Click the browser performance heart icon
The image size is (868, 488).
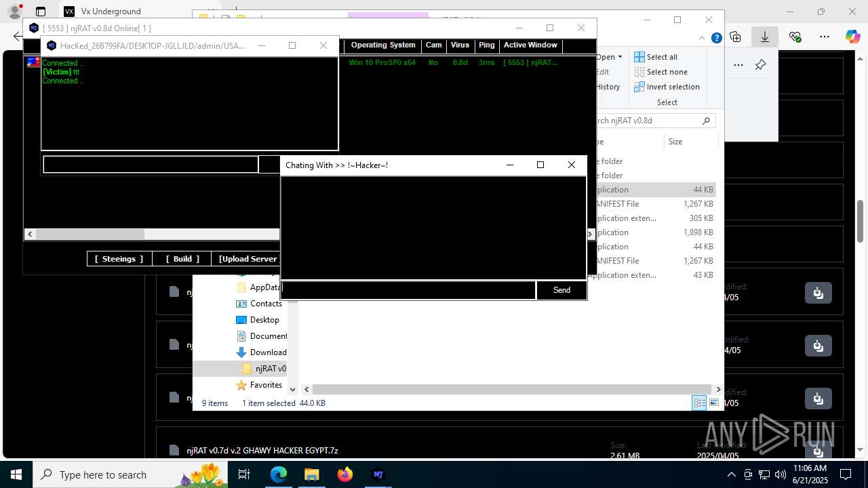point(795,37)
